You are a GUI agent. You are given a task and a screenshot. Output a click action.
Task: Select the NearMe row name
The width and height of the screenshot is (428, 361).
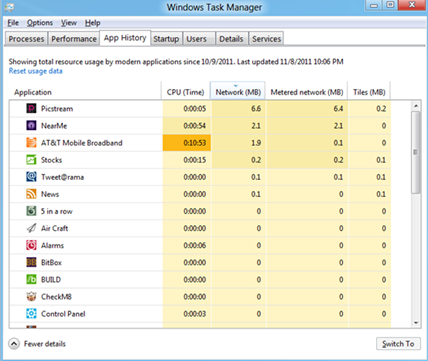click(54, 126)
